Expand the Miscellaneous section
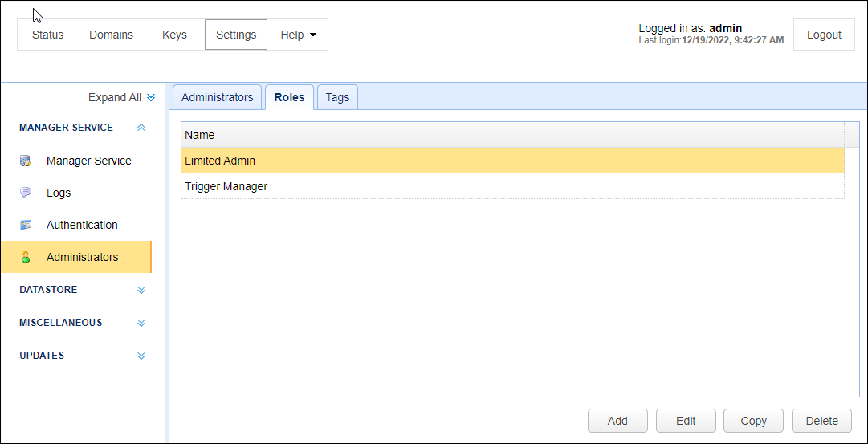Image resolution: width=868 pixels, height=444 pixels. (141, 323)
